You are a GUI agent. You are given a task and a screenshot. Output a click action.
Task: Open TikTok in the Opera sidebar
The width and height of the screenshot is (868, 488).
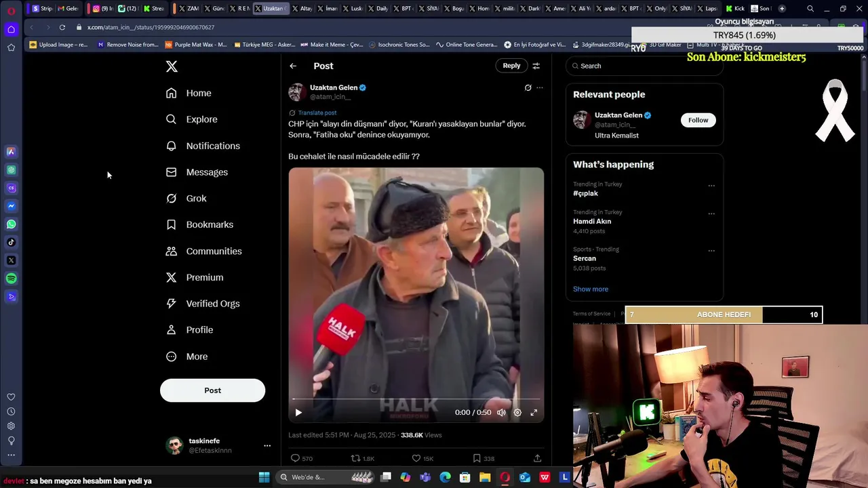[11, 242]
